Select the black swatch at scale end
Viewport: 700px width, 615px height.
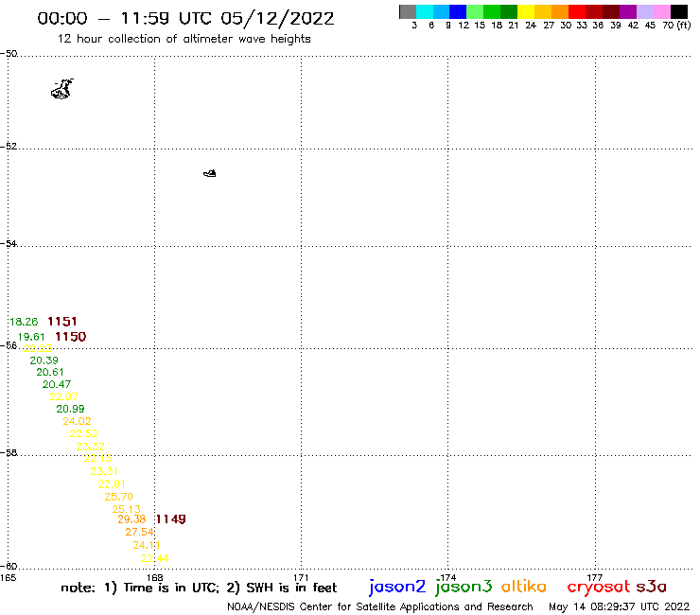coord(679,11)
